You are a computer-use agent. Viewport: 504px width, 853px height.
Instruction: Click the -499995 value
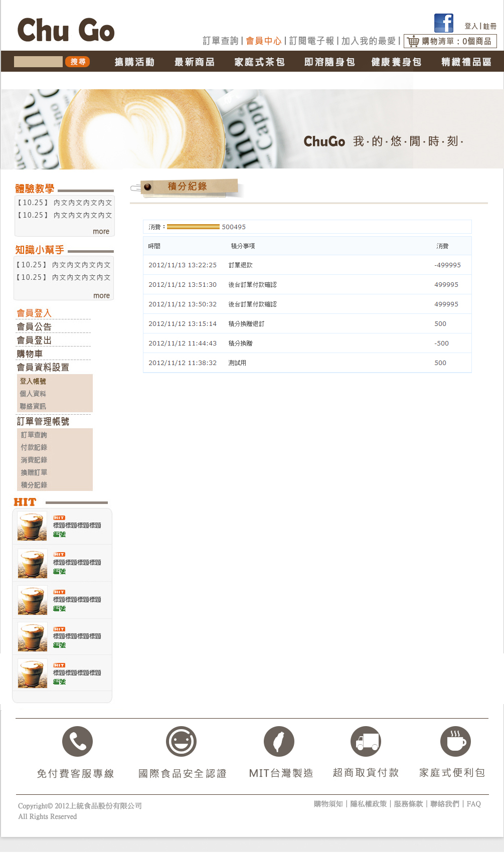coord(448,265)
